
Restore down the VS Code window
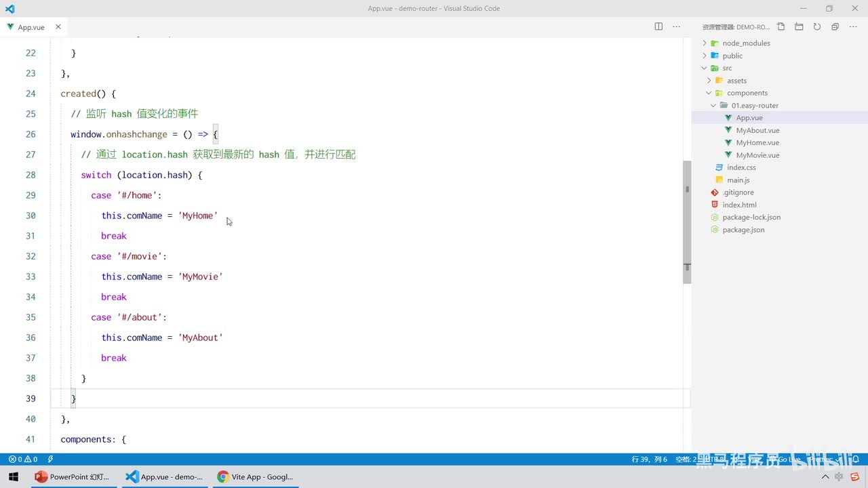(829, 9)
